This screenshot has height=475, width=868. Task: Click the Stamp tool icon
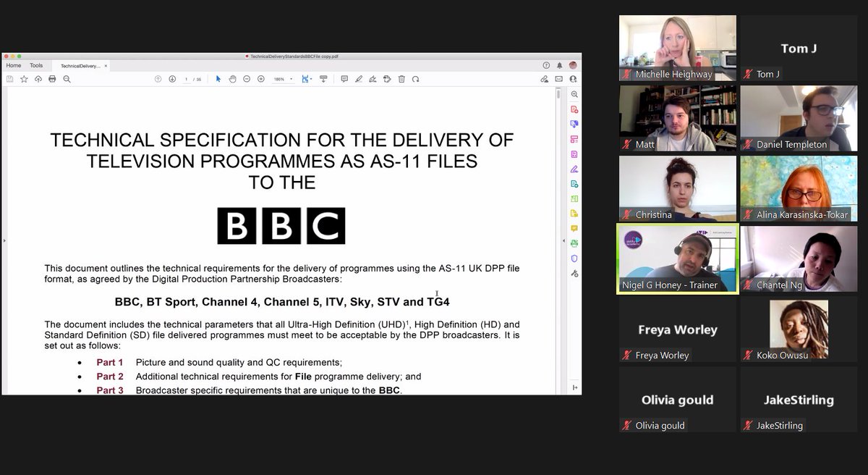[387, 79]
